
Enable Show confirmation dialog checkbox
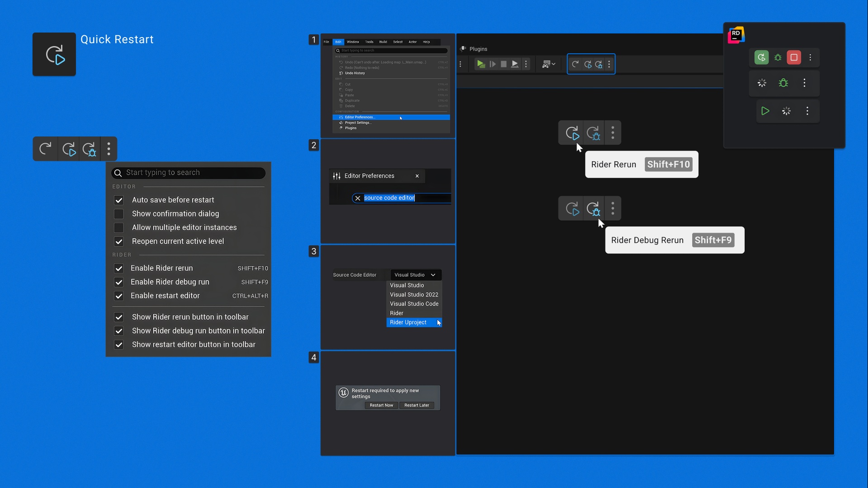(119, 214)
